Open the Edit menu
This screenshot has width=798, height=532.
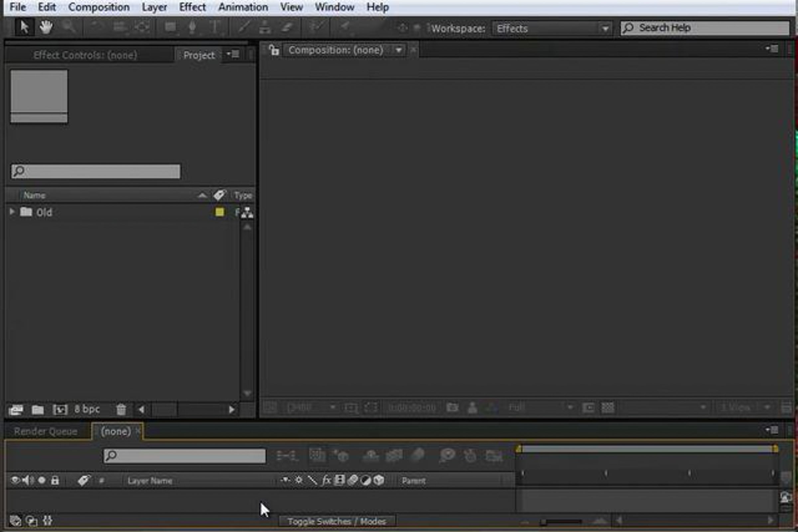point(47,7)
